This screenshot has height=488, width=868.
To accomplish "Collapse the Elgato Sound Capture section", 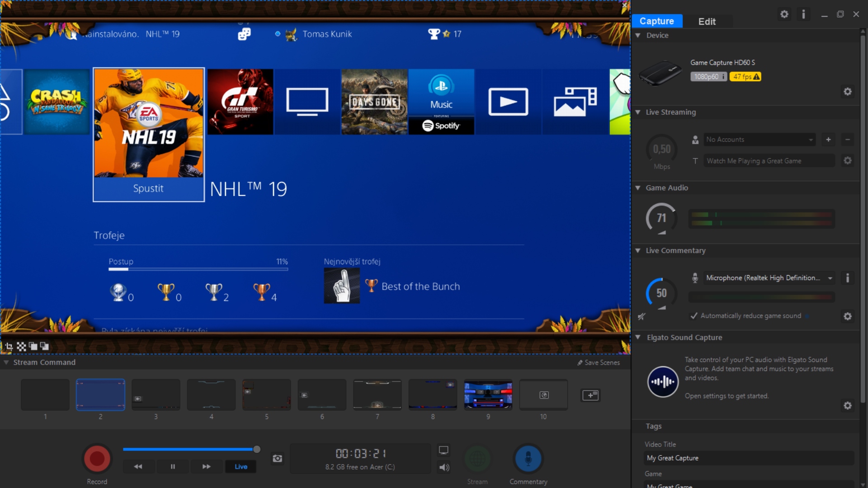I will (638, 338).
